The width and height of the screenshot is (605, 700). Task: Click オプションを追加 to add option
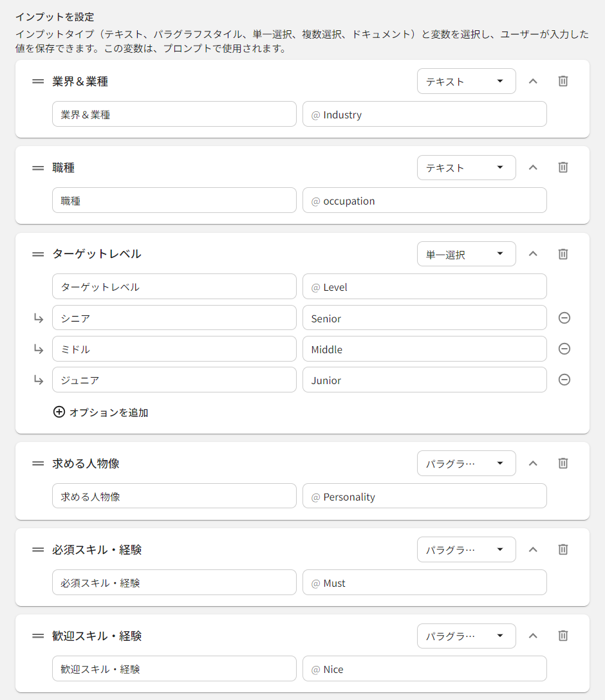pyautogui.click(x=101, y=412)
